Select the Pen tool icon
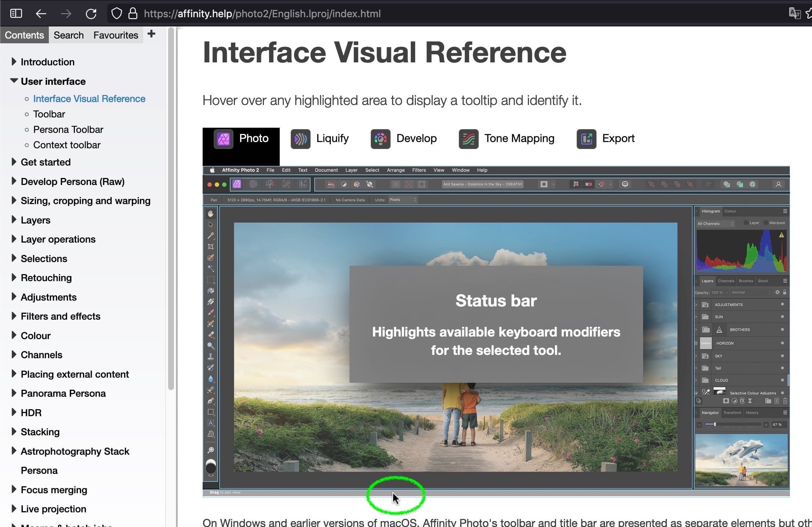 coord(211,401)
